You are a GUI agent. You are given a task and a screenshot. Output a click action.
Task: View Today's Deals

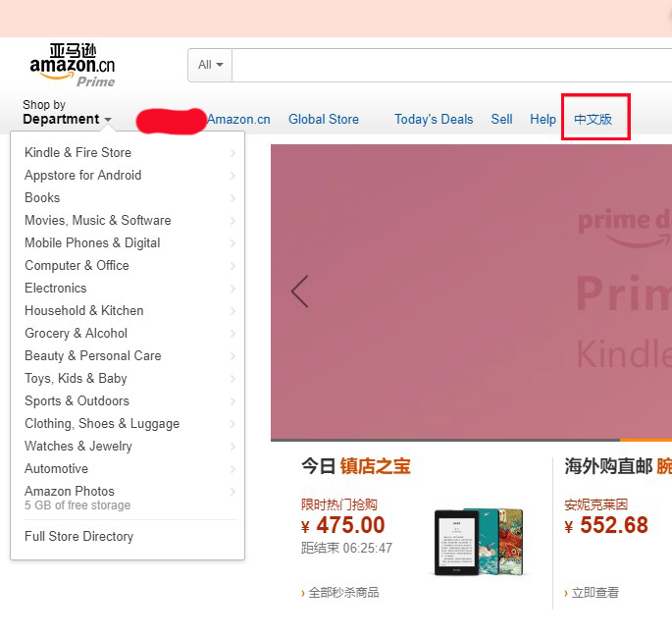(x=434, y=119)
